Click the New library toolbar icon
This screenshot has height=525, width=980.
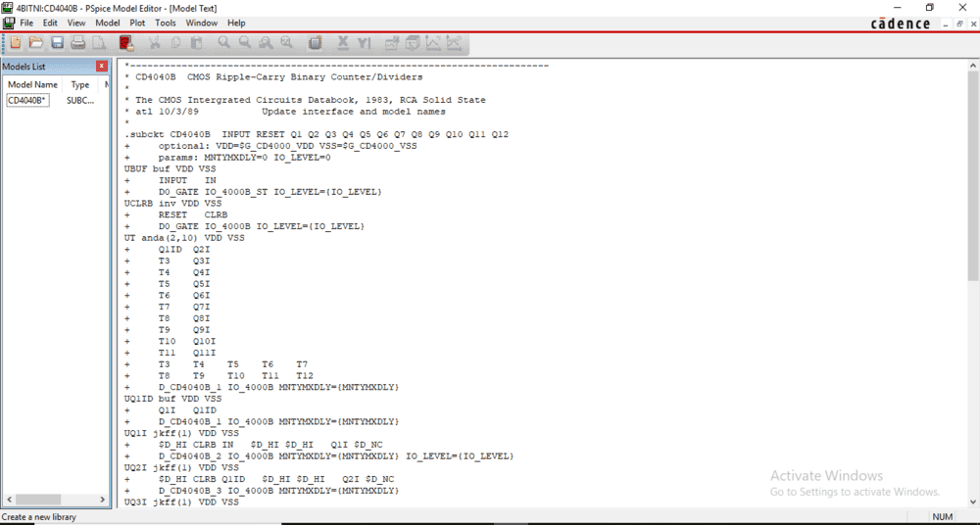(16, 42)
